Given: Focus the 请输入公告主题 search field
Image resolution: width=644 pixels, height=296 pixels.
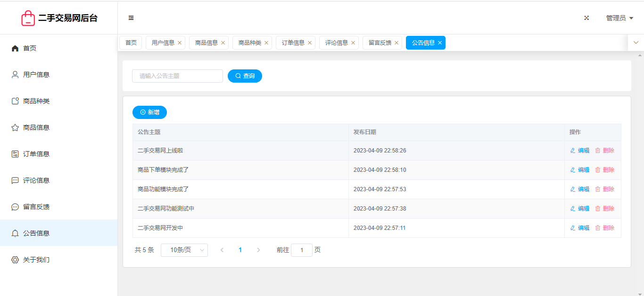Looking at the screenshot, I should pyautogui.click(x=177, y=76).
